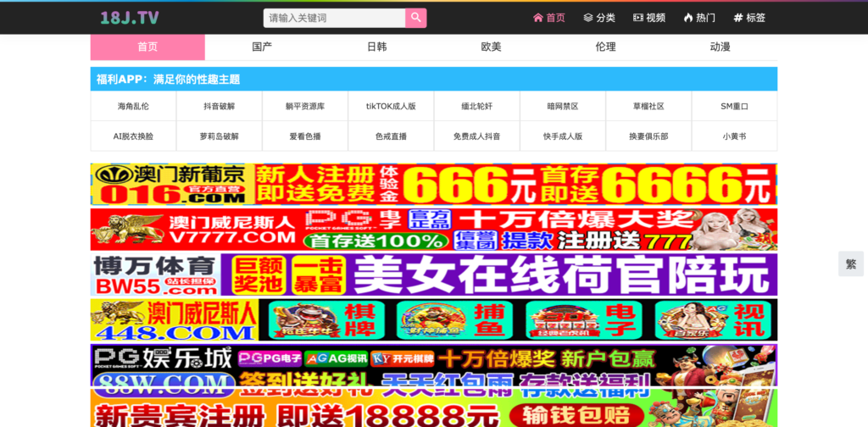The height and width of the screenshot is (427, 868).
Task: Open the 快手成人版 link
Action: (x=563, y=136)
